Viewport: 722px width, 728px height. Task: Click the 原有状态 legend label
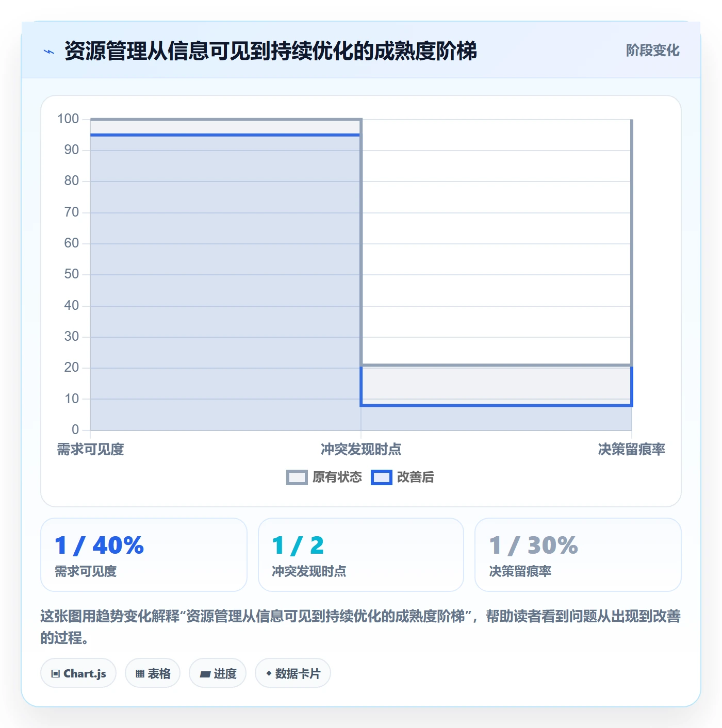(337, 477)
